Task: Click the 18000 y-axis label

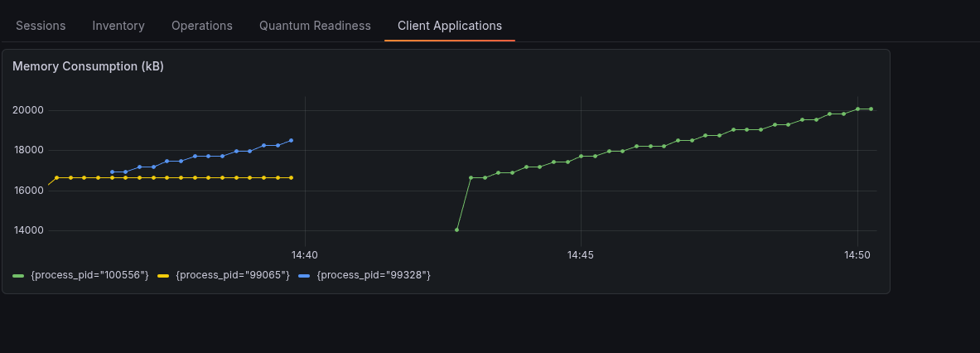Action: pyautogui.click(x=28, y=151)
